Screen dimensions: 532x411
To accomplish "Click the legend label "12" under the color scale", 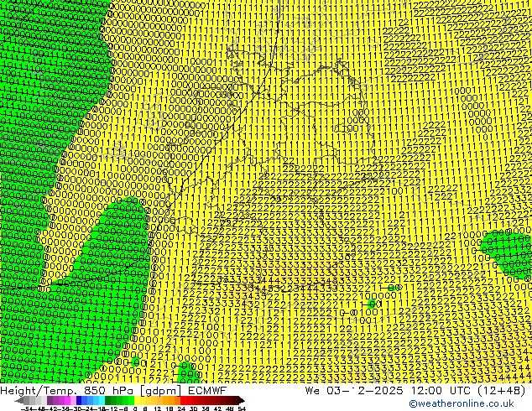I will point(157,408).
